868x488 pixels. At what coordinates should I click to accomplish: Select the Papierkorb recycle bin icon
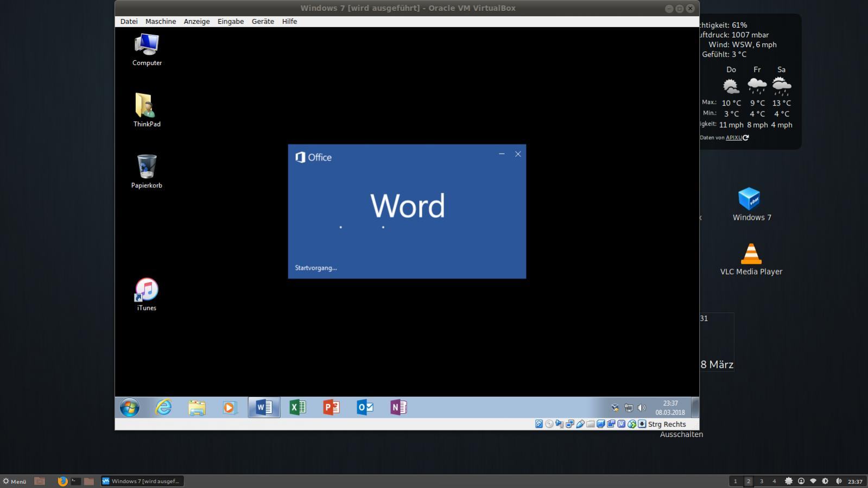(x=147, y=172)
